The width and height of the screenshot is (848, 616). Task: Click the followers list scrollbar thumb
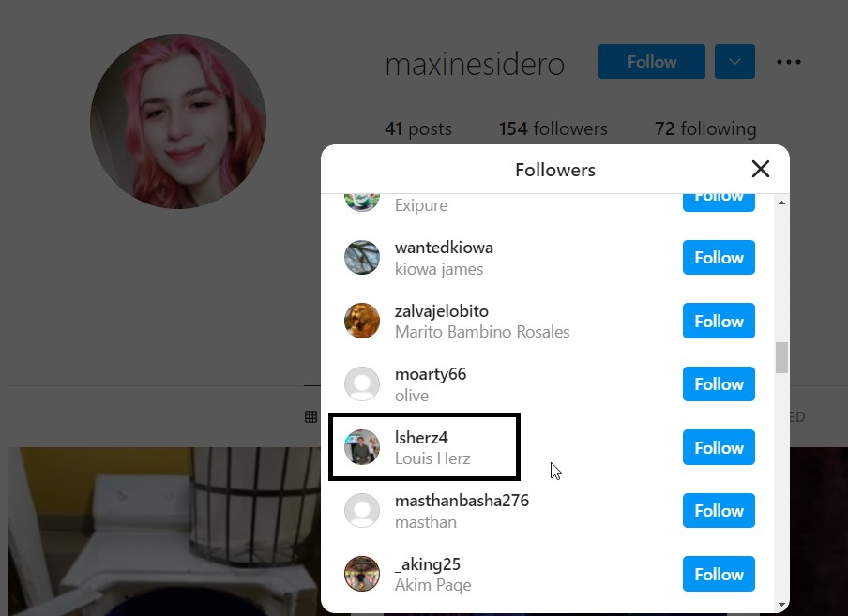[781, 357]
